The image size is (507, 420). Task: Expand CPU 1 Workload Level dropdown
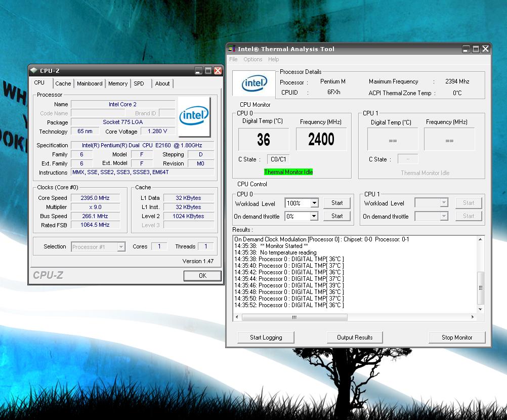444,203
